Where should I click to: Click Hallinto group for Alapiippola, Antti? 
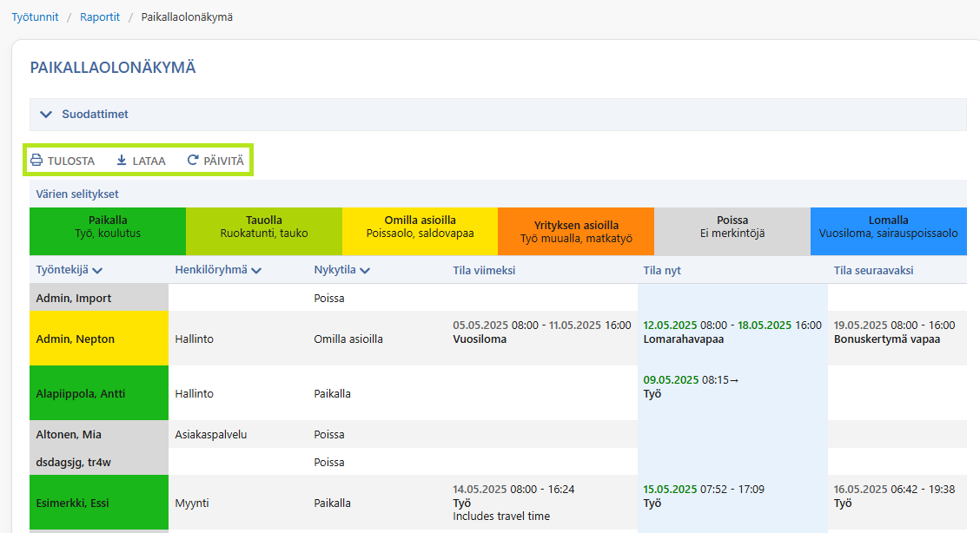[x=195, y=394]
